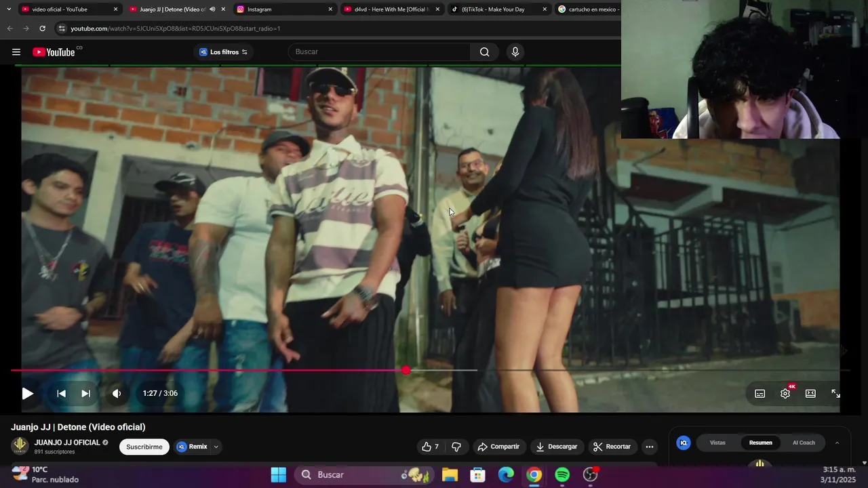868x488 pixels.
Task: Open the three-dot more actions menu
Action: tap(650, 447)
